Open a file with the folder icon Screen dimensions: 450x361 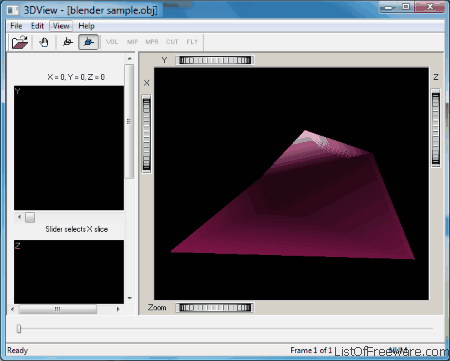(20, 42)
